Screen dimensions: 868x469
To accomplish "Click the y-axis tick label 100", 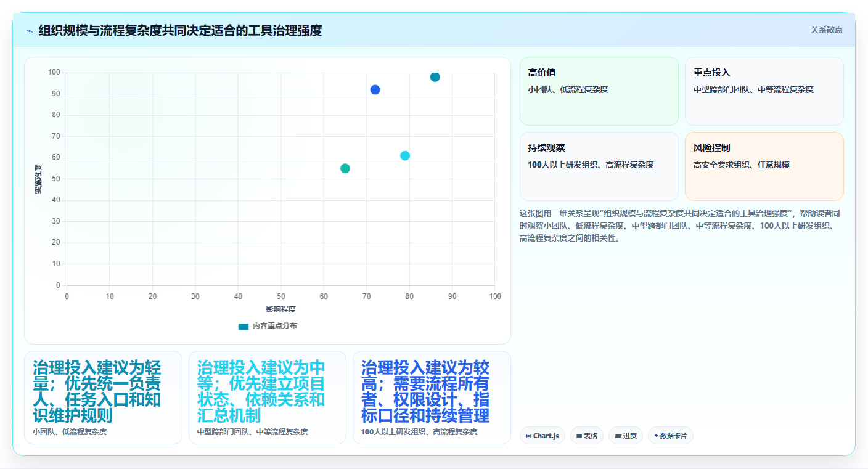I will (54, 73).
